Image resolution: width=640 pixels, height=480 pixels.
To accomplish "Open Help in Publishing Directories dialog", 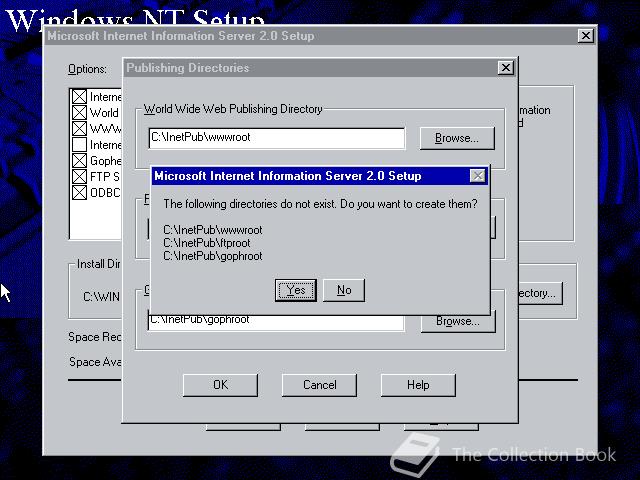I will [x=418, y=385].
